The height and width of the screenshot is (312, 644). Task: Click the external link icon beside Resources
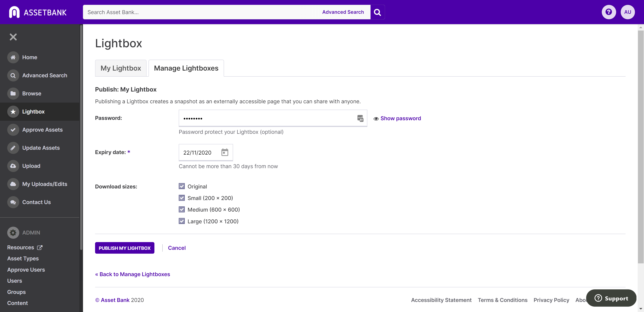pyautogui.click(x=40, y=247)
